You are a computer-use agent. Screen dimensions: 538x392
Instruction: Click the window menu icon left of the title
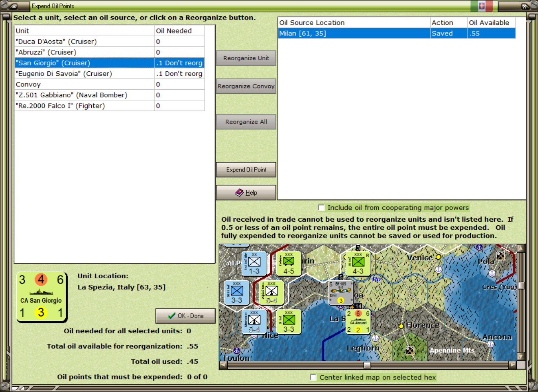(13, 6)
